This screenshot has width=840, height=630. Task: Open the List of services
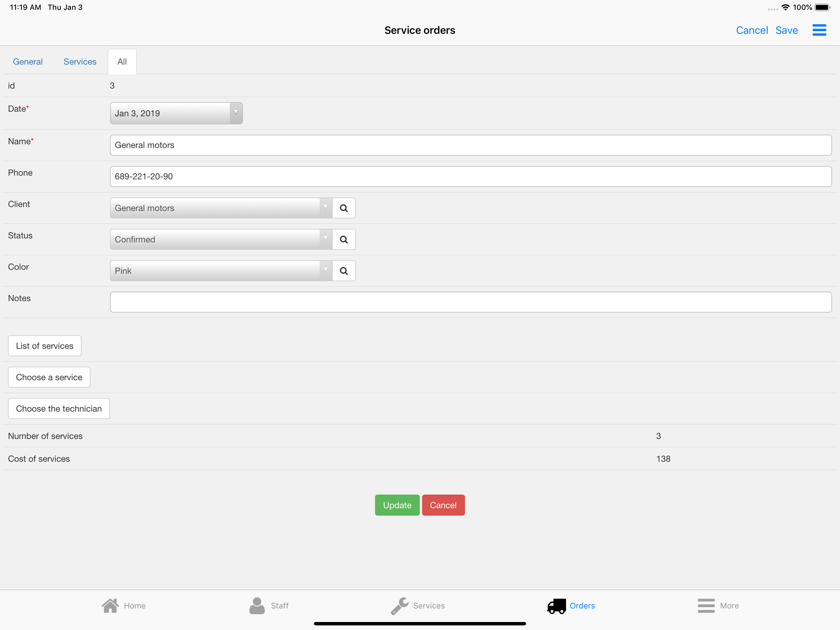pyautogui.click(x=45, y=346)
